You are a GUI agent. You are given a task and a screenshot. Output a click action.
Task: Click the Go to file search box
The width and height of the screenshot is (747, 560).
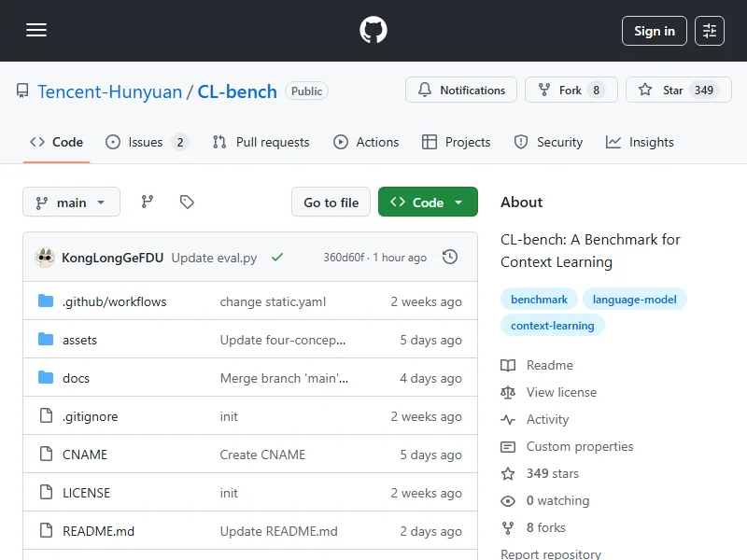[331, 203]
